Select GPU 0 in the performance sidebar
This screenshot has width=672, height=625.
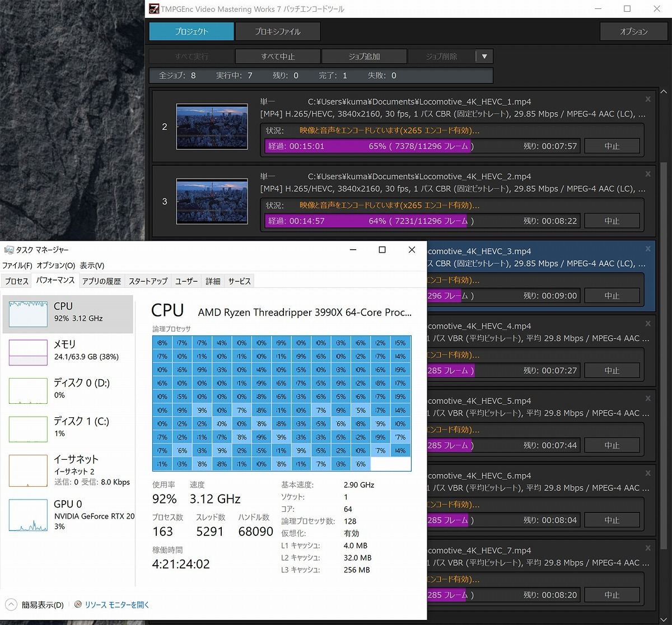pyautogui.click(x=68, y=515)
